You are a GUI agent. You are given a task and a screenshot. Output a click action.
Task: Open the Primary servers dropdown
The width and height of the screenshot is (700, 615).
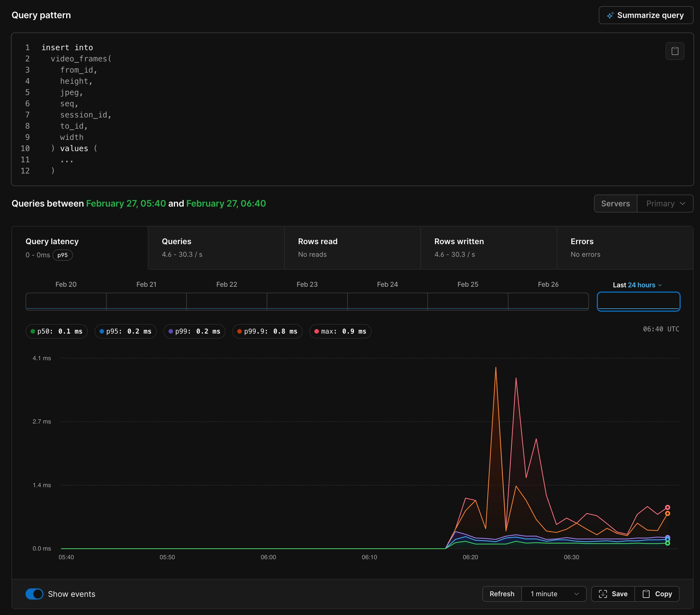coord(665,204)
